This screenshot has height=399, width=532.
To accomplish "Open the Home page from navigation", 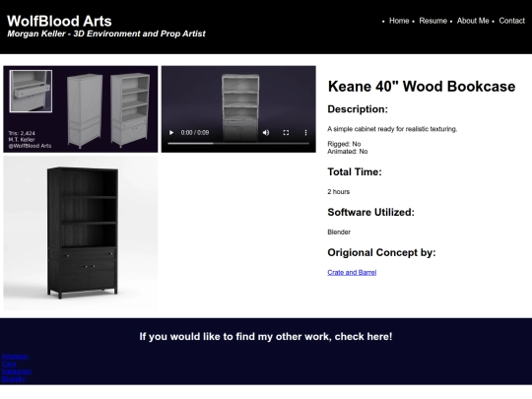I will click(399, 21).
